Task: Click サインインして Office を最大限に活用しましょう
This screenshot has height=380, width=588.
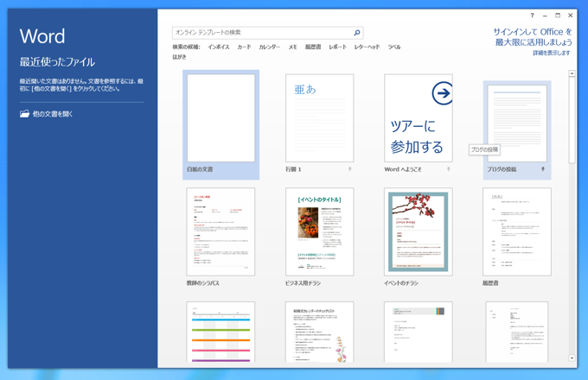Action: (x=533, y=37)
